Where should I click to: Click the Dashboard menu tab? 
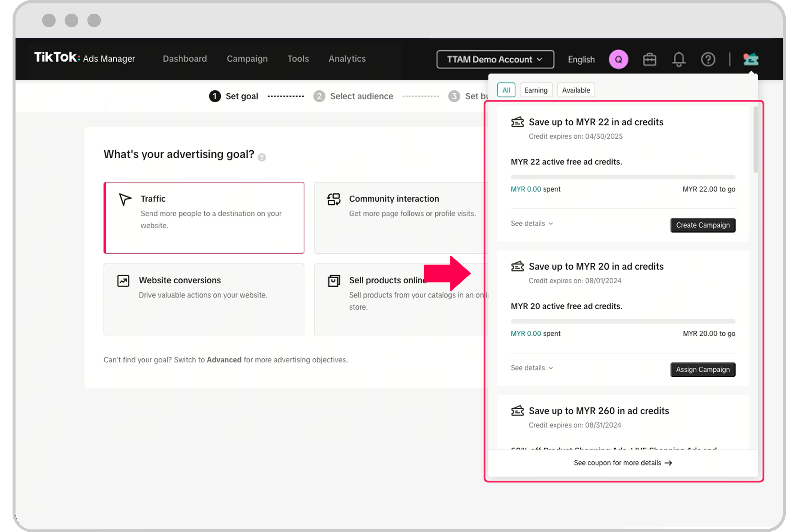[x=185, y=59]
